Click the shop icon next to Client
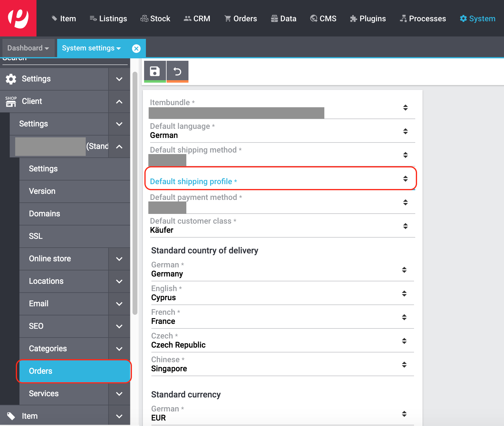 point(11,101)
